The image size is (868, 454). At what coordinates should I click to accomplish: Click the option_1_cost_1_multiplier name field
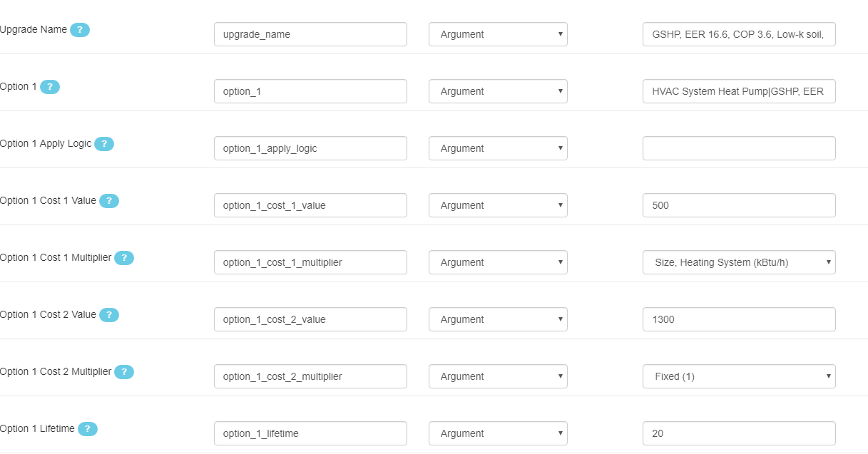tap(310, 262)
